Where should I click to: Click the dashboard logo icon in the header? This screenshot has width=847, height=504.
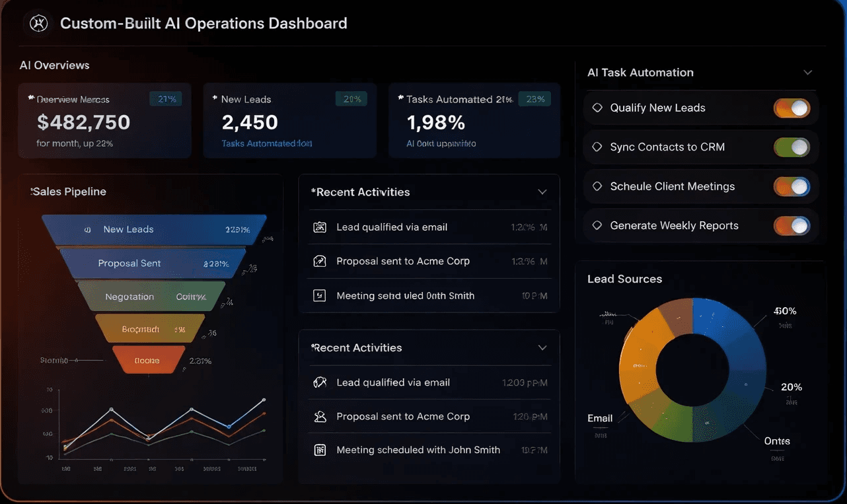(x=38, y=22)
